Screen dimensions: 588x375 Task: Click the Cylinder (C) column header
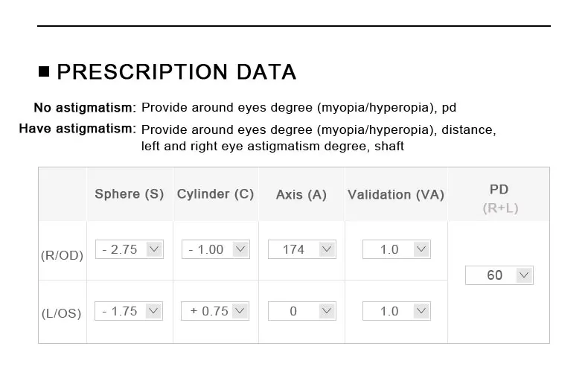pyautogui.click(x=215, y=194)
